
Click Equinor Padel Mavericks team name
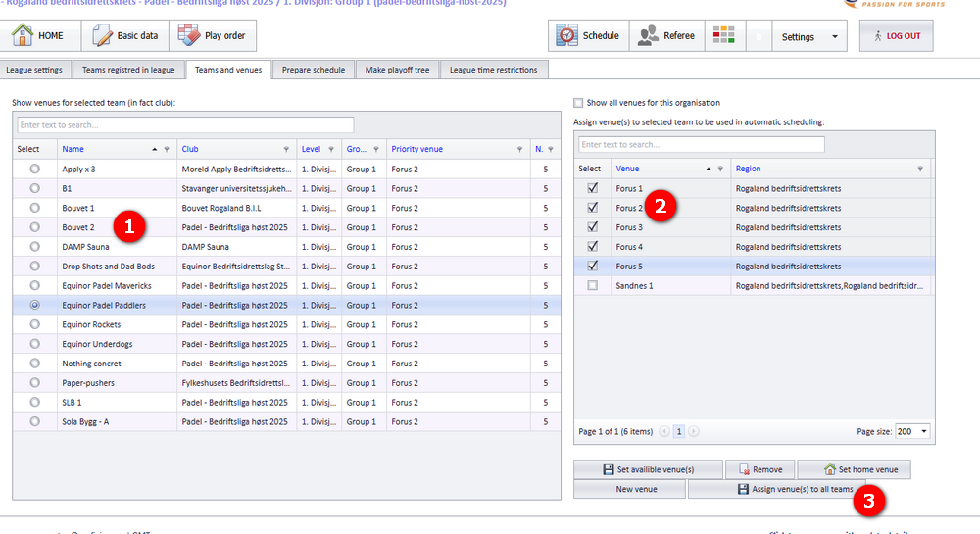[107, 285]
